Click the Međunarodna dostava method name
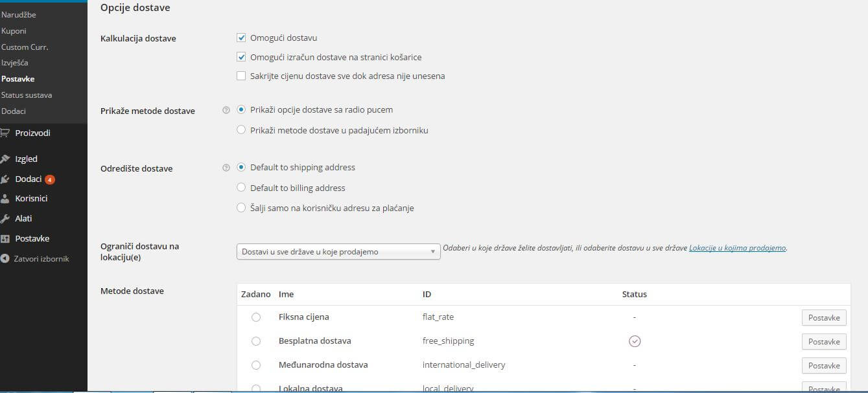868x393 pixels. pos(323,365)
